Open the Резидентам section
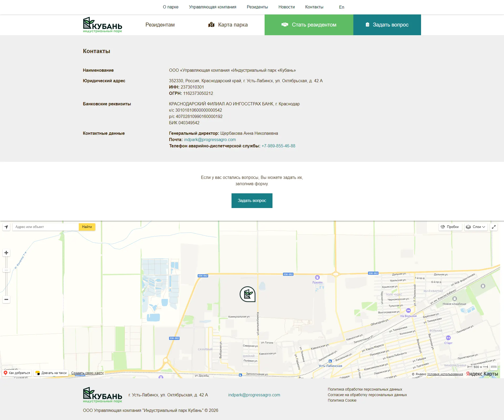 click(x=160, y=25)
